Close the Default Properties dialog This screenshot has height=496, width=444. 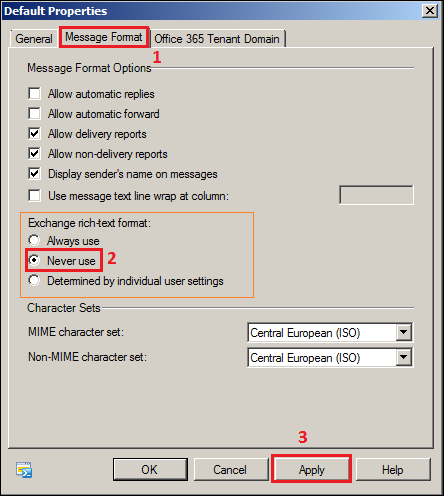tap(430, 11)
